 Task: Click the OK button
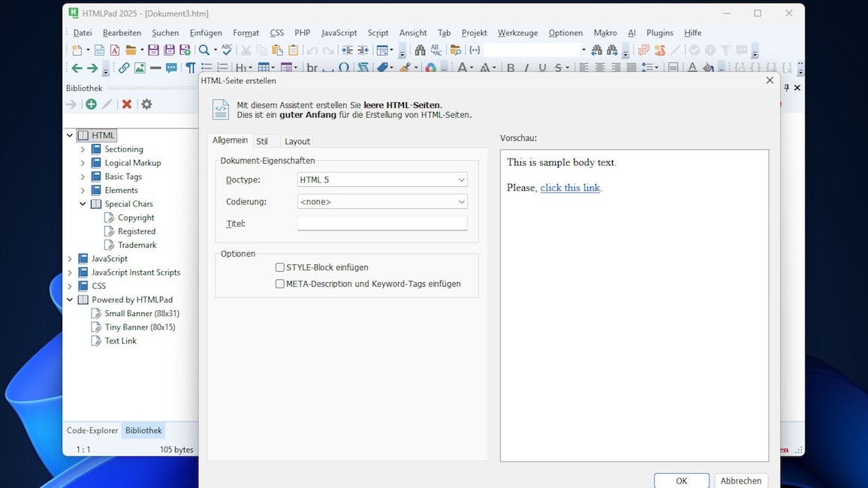[682, 480]
